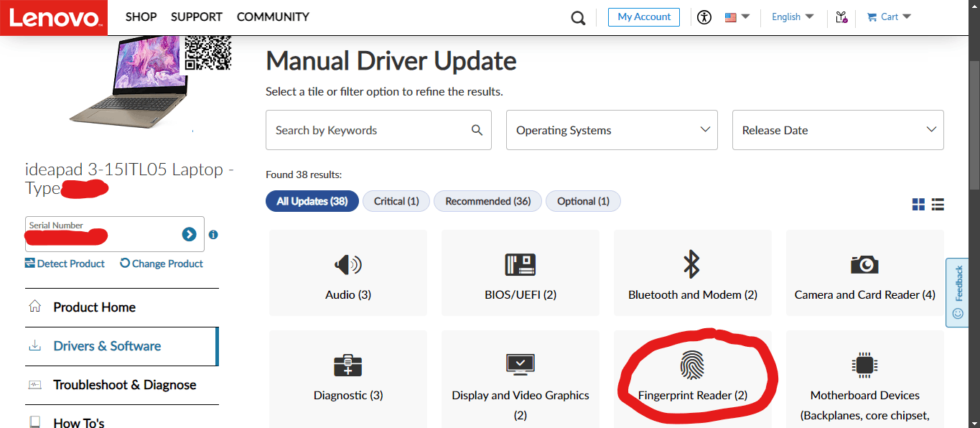Image resolution: width=980 pixels, height=428 pixels.
Task: Open the Fingerprint Reader (2) tile
Action: [693, 379]
